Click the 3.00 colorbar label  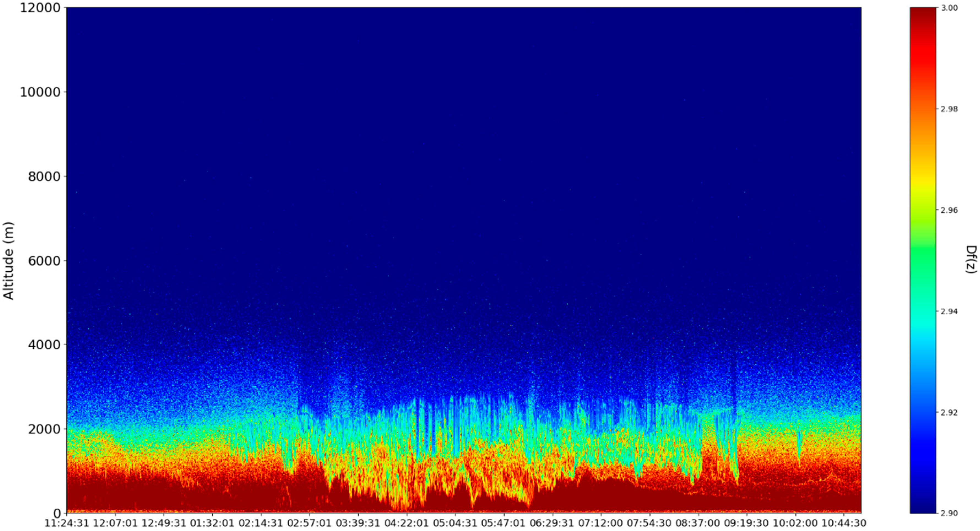point(949,8)
